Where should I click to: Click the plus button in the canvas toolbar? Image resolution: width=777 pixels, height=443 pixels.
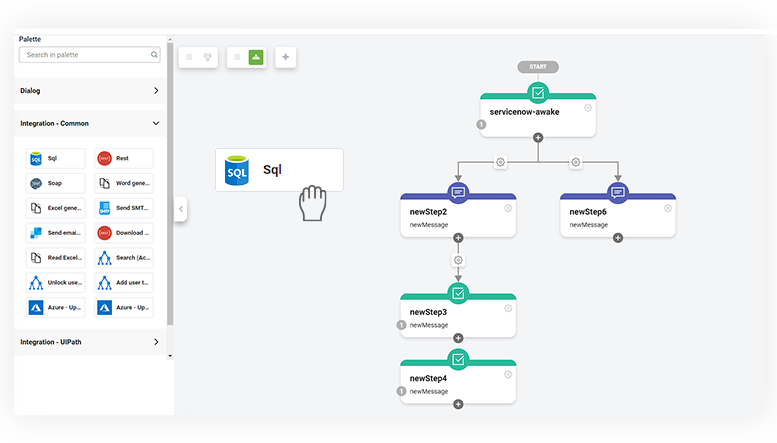pyautogui.click(x=285, y=57)
